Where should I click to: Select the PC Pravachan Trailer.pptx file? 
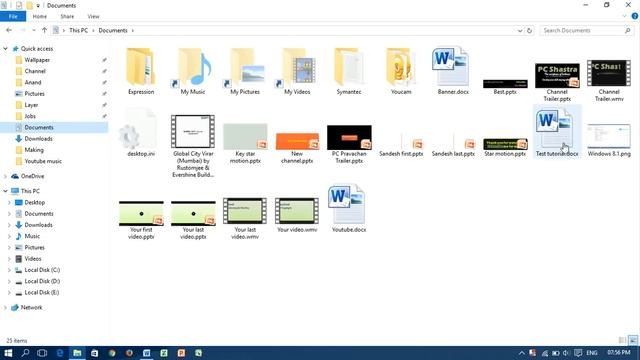[x=349, y=144]
